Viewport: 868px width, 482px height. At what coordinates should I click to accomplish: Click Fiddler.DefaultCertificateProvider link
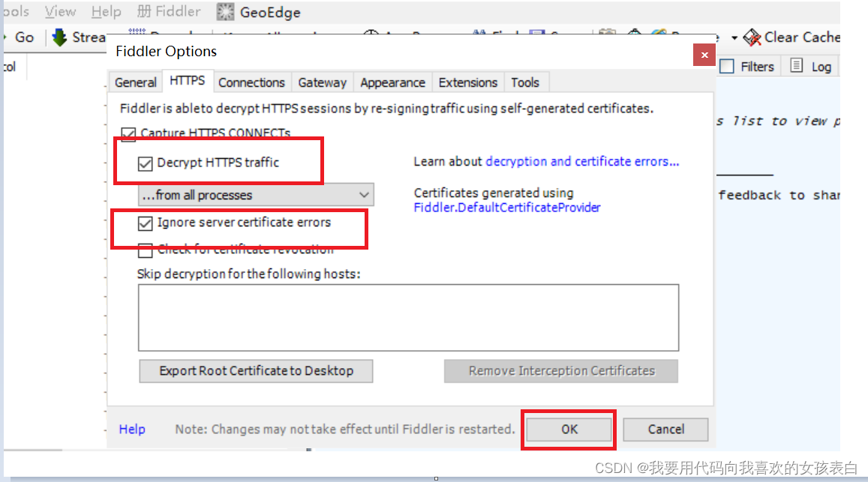[507, 208]
